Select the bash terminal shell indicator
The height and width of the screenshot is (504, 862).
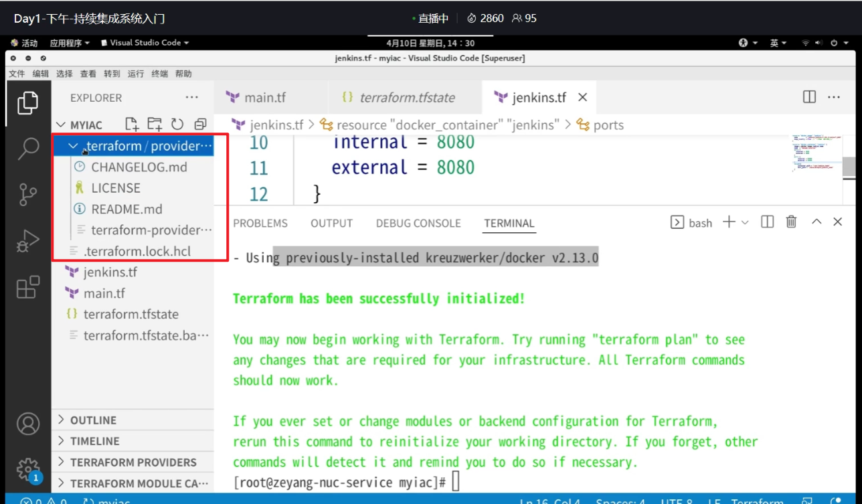tap(691, 223)
